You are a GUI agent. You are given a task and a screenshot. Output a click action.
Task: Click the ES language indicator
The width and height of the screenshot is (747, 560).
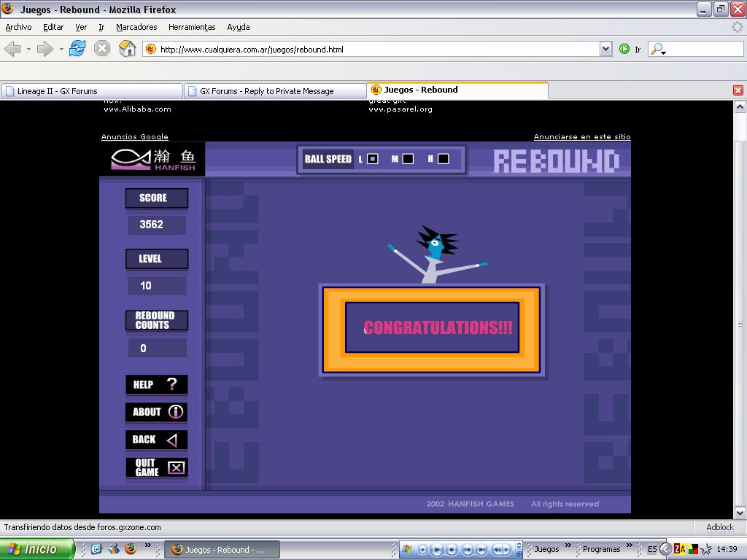(652, 549)
